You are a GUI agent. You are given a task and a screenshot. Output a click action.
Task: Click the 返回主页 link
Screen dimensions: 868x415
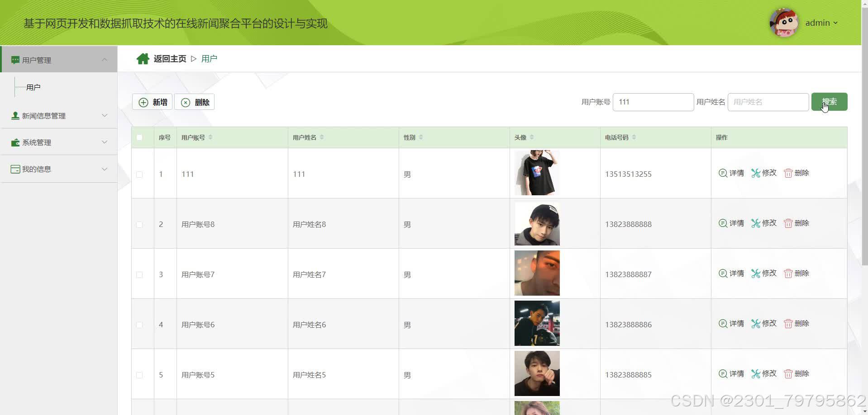click(170, 59)
